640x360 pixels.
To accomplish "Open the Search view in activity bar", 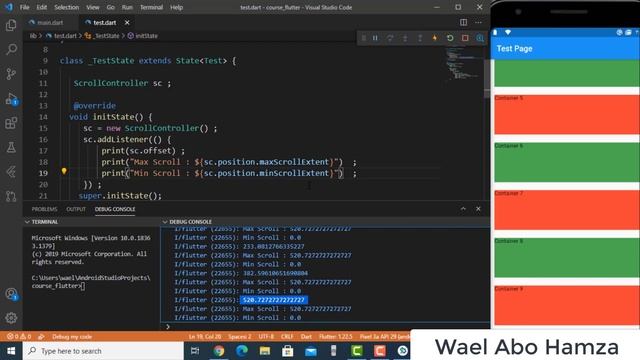I will (11, 49).
